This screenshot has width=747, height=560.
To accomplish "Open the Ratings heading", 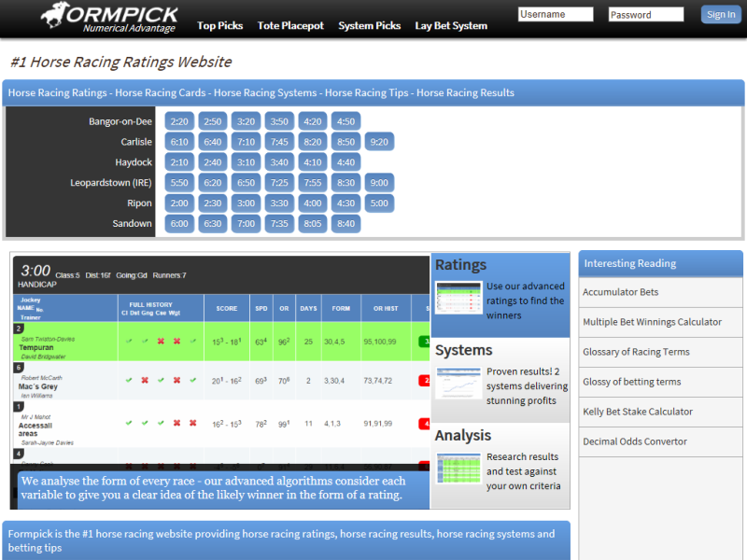I will (460, 265).
